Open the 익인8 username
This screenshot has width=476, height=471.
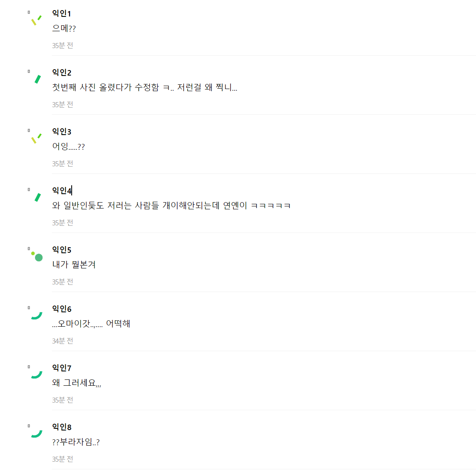tap(62, 427)
